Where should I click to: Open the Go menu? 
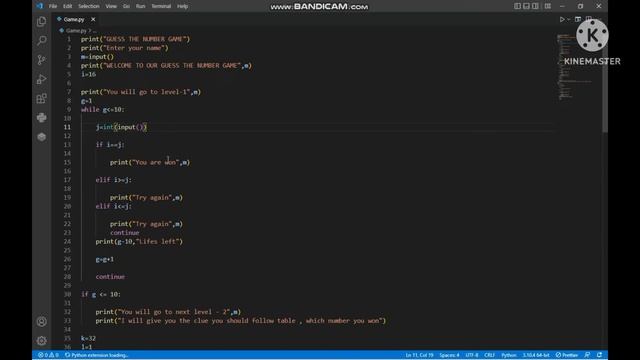(x=127, y=6)
